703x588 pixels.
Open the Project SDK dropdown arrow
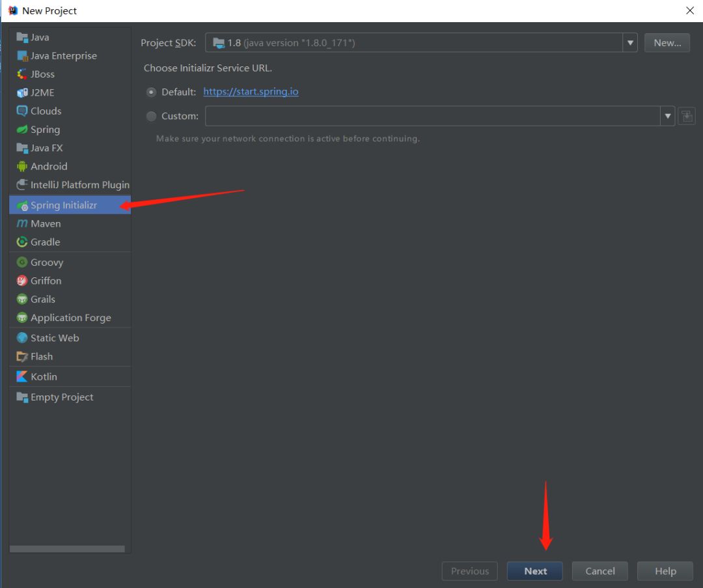pos(629,43)
